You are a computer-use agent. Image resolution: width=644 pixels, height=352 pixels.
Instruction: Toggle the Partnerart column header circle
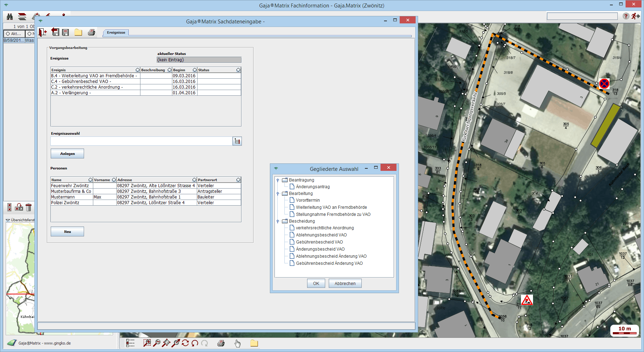[238, 180]
